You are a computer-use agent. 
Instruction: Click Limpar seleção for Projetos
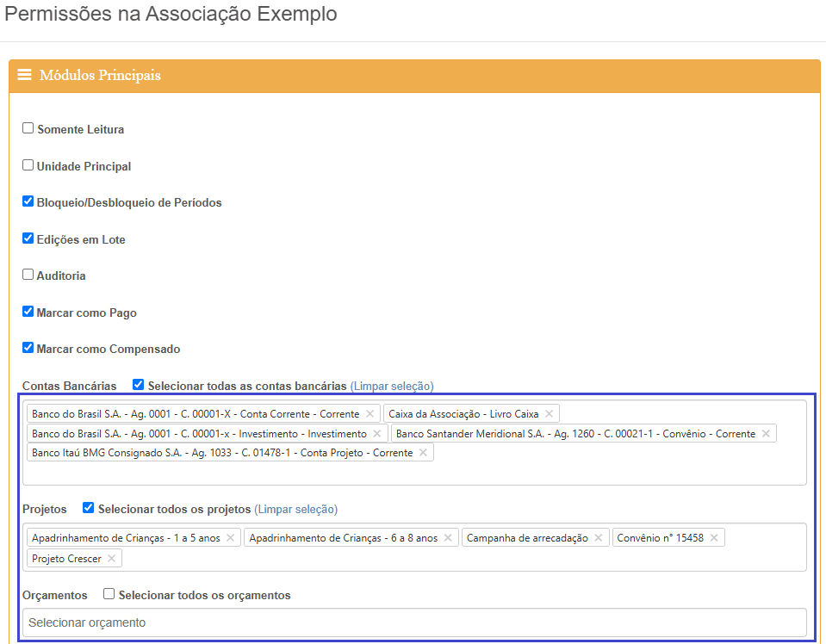tap(296, 509)
